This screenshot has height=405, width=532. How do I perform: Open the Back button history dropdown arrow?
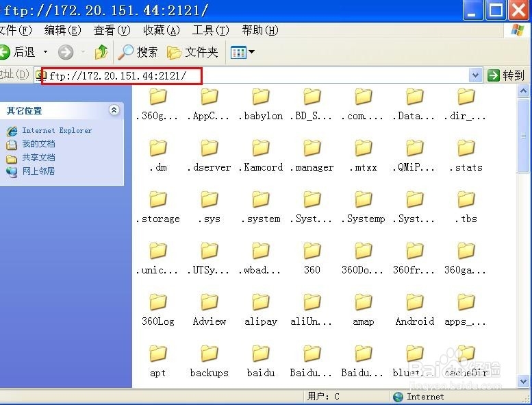coord(45,52)
